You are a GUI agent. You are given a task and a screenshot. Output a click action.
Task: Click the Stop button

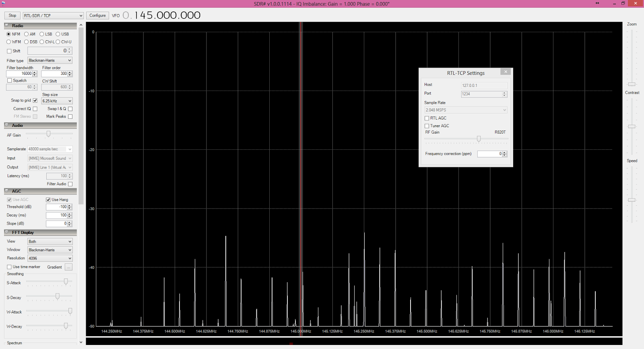(12, 15)
